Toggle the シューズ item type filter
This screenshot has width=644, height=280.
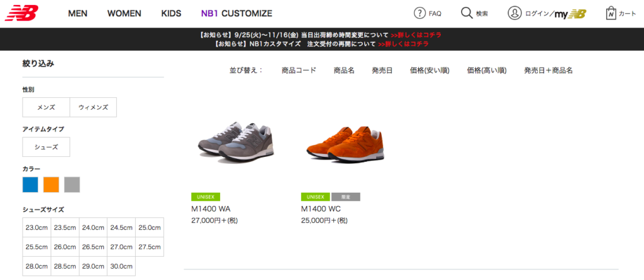pos(46,147)
